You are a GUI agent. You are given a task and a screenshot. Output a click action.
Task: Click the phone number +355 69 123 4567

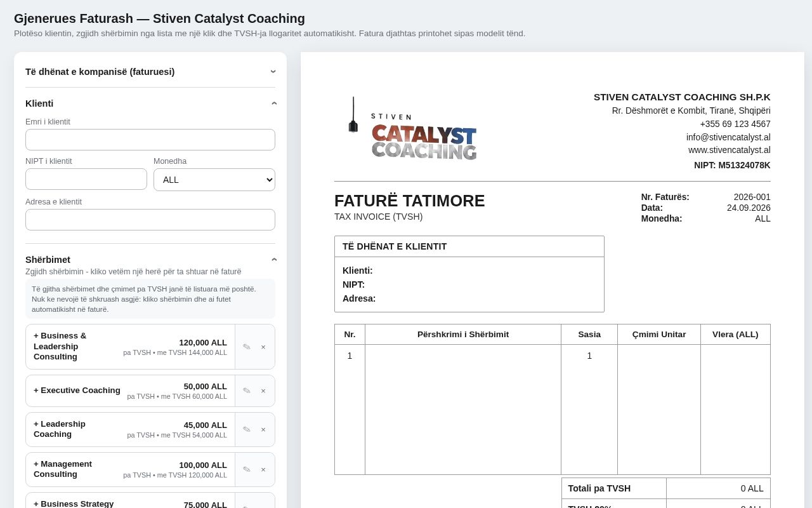[x=735, y=124]
